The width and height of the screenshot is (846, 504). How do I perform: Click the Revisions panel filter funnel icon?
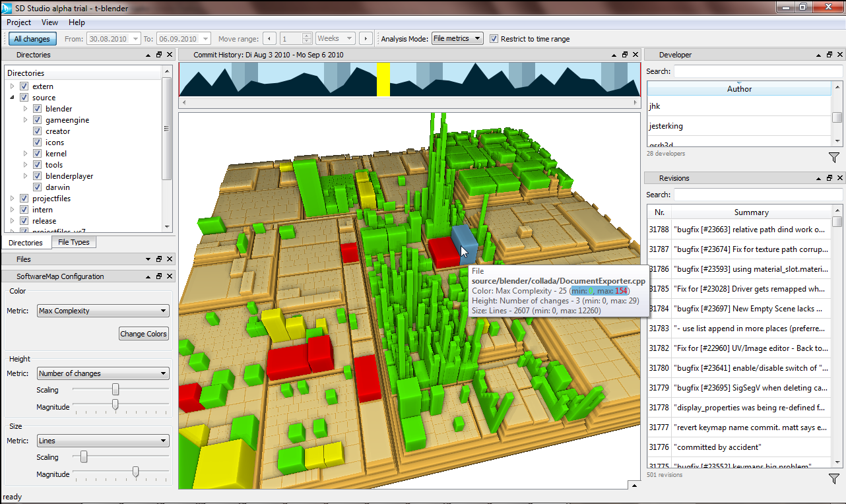833,479
